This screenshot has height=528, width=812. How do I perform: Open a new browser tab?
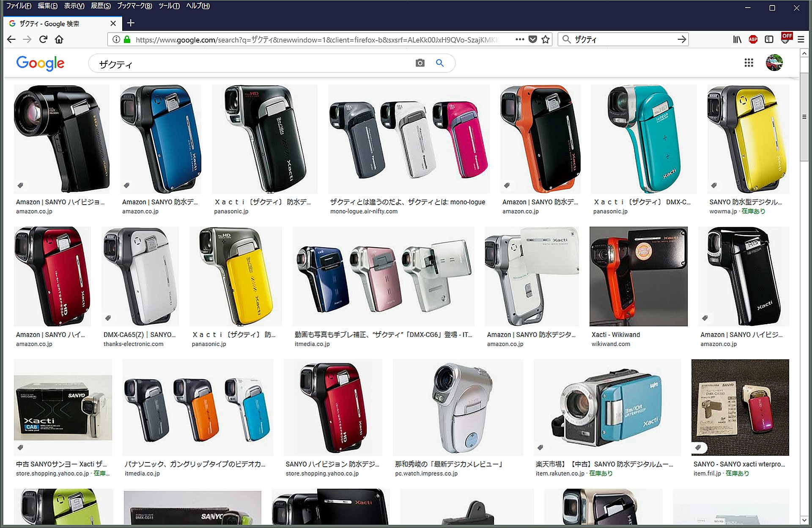(131, 23)
